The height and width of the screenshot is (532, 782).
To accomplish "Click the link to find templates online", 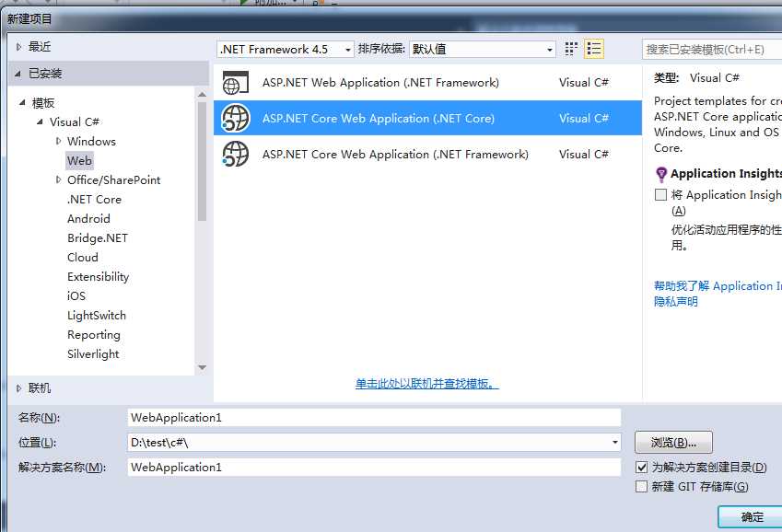I will [426, 384].
